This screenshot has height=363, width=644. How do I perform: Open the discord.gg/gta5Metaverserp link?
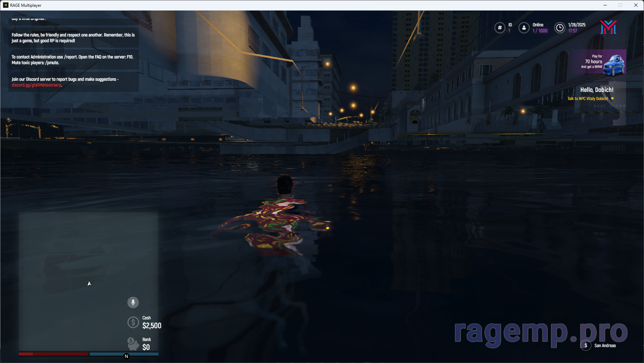point(36,85)
